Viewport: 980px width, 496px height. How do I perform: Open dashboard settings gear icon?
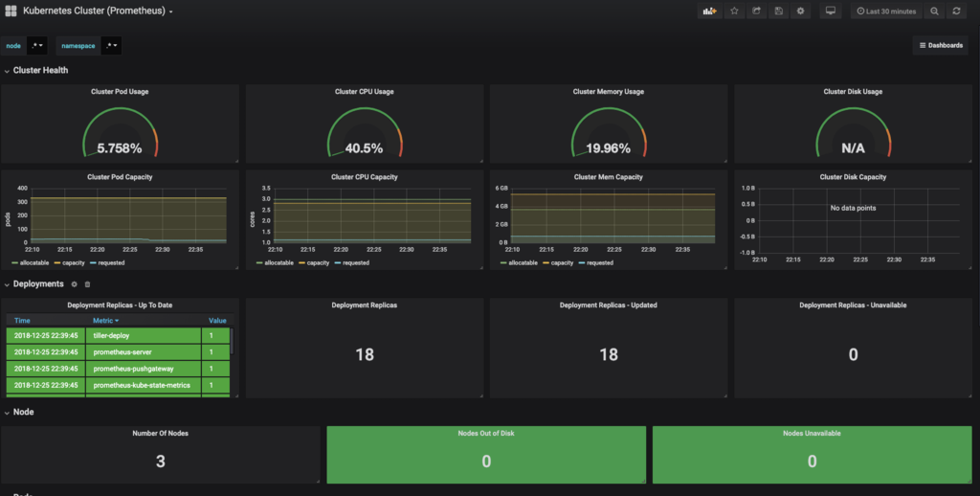[x=800, y=11]
